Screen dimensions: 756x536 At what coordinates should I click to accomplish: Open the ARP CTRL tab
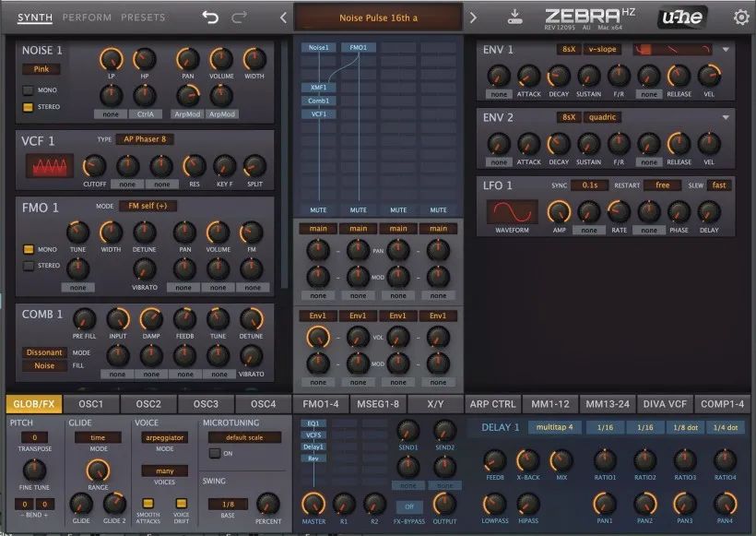pos(492,404)
